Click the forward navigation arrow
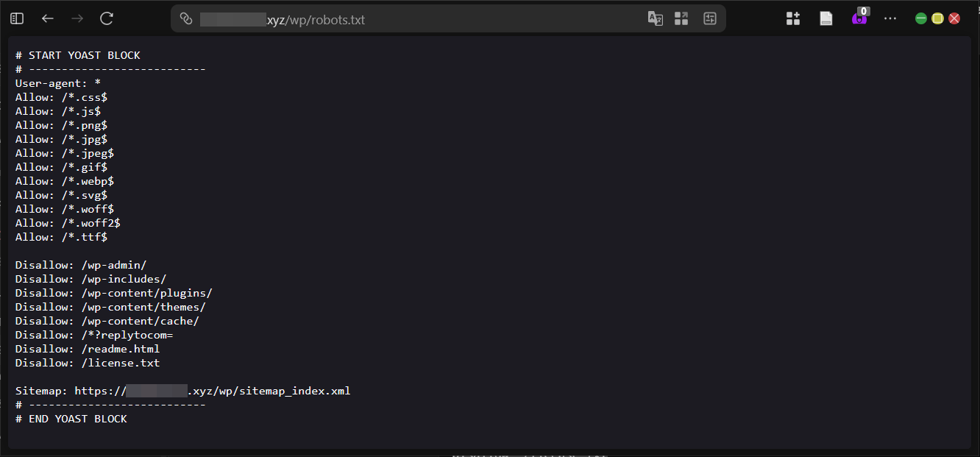This screenshot has width=980, height=457. 77,18
